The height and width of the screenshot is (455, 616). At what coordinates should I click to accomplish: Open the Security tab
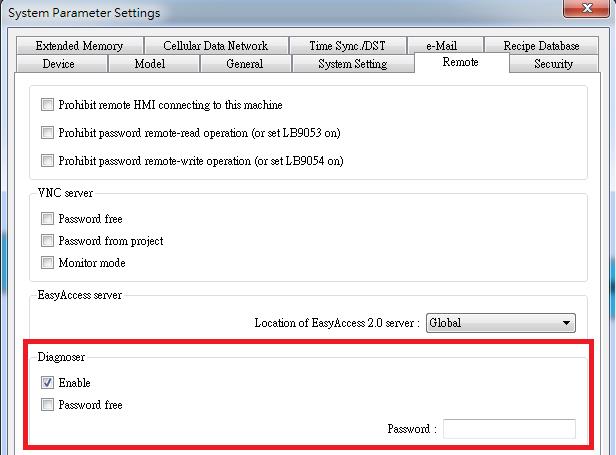(553, 64)
